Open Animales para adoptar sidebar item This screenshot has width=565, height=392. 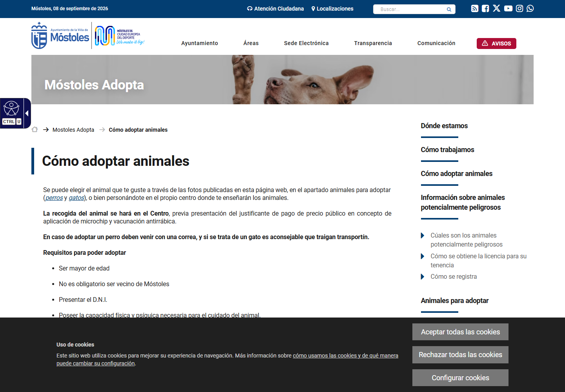point(454,301)
